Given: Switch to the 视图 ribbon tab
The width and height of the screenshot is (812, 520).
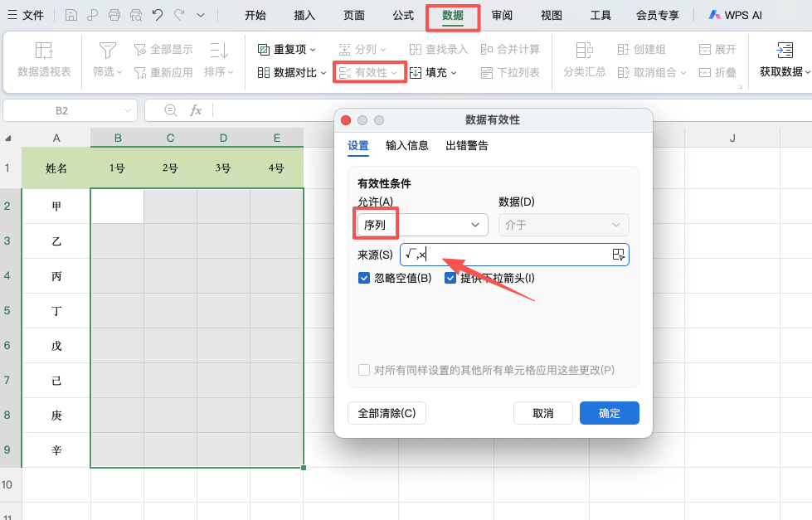Looking at the screenshot, I should pyautogui.click(x=551, y=16).
